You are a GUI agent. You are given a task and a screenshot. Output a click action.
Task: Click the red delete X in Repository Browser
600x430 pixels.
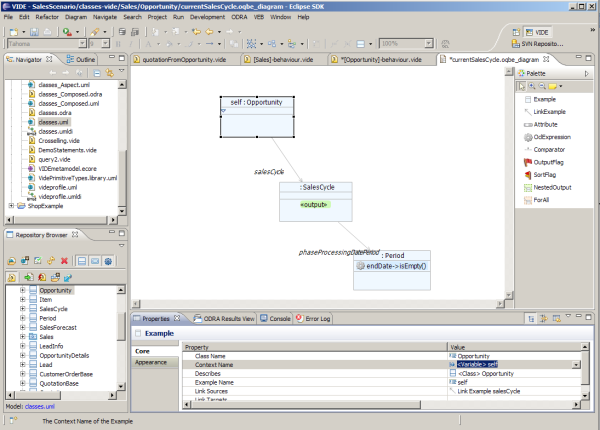coord(64,261)
